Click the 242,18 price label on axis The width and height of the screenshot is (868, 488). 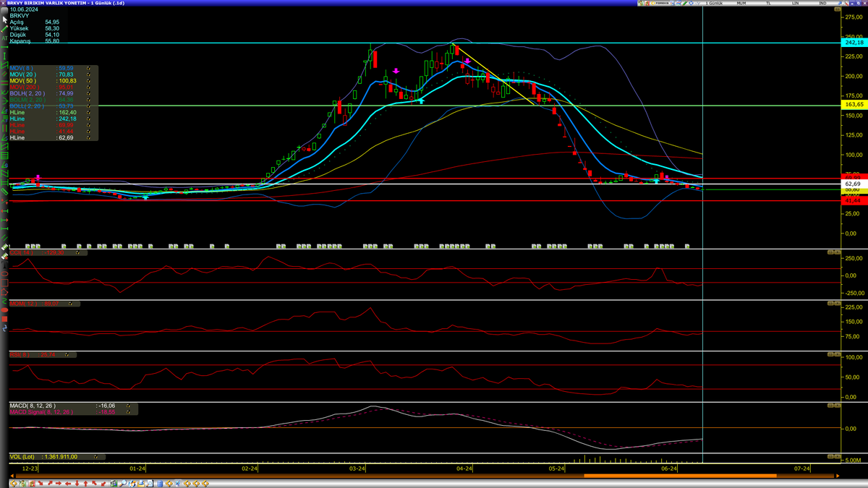(854, 43)
